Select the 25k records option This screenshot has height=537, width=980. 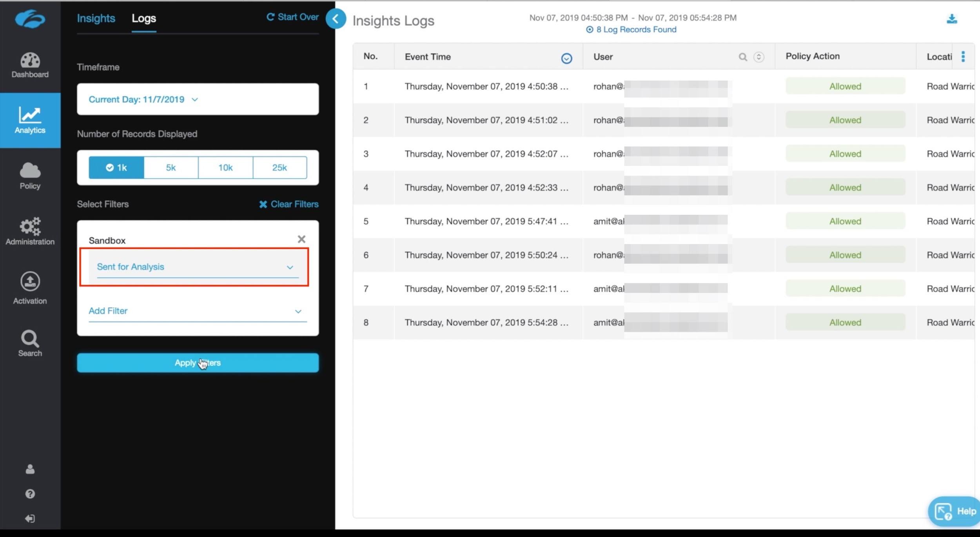coord(279,168)
